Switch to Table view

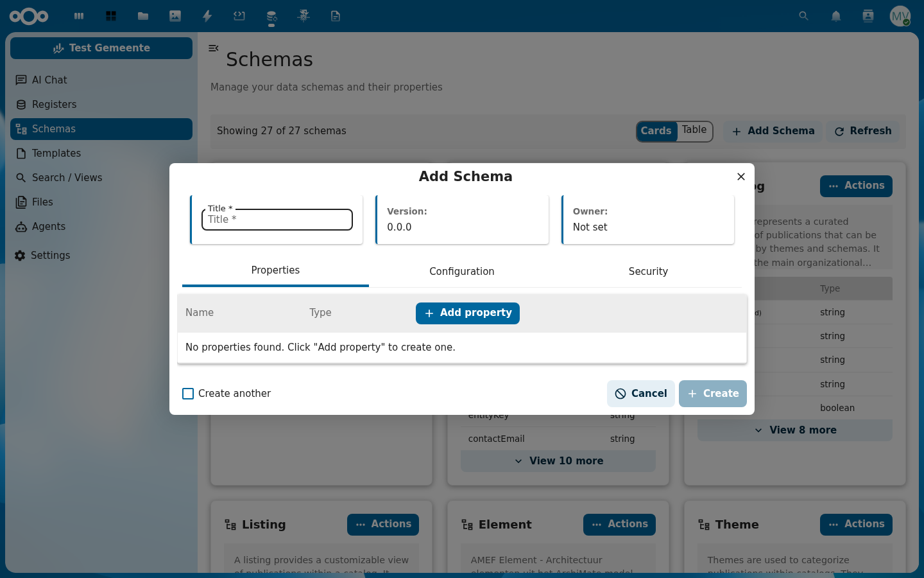click(694, 130)
